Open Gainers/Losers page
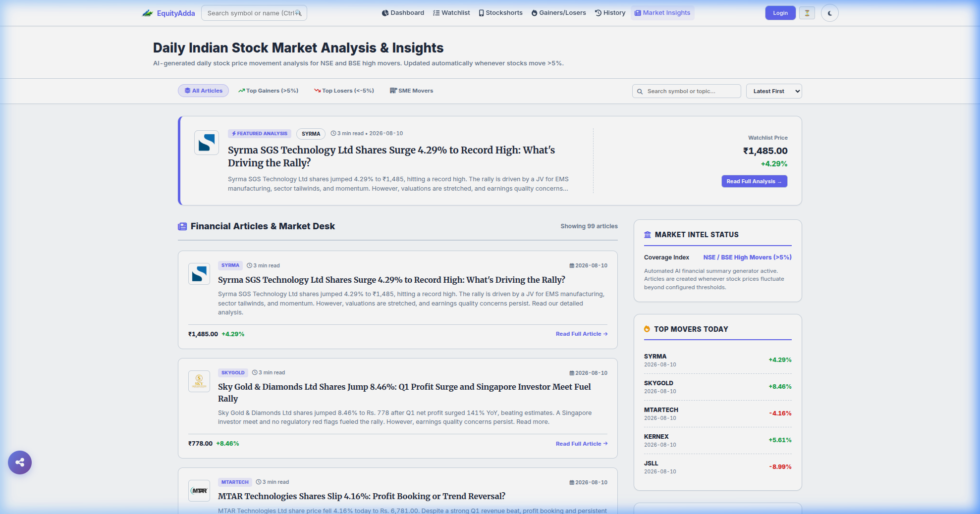The height and width of the screenshot is (514, 980). click(558, 13)
